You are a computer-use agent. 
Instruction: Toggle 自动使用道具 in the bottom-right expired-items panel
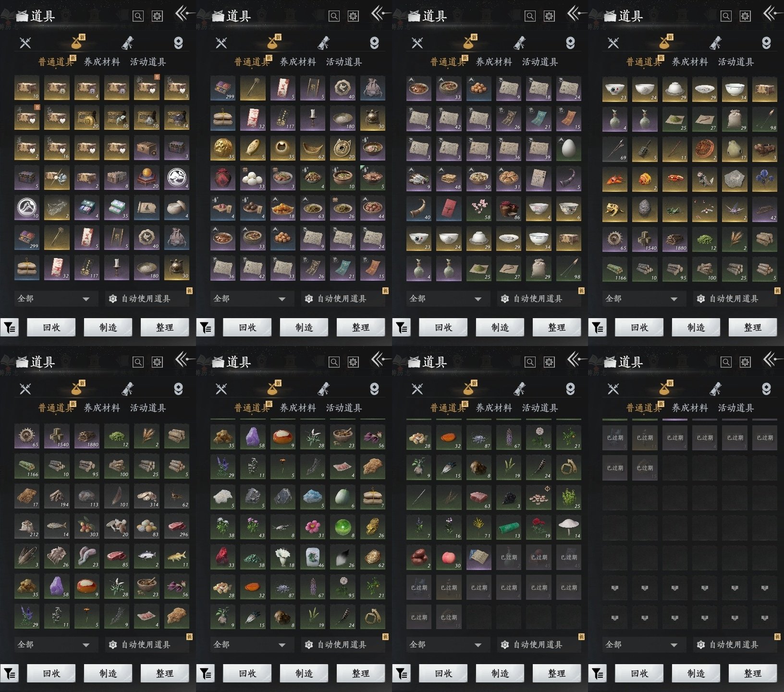pyautogui.click(x=734, y=644)
